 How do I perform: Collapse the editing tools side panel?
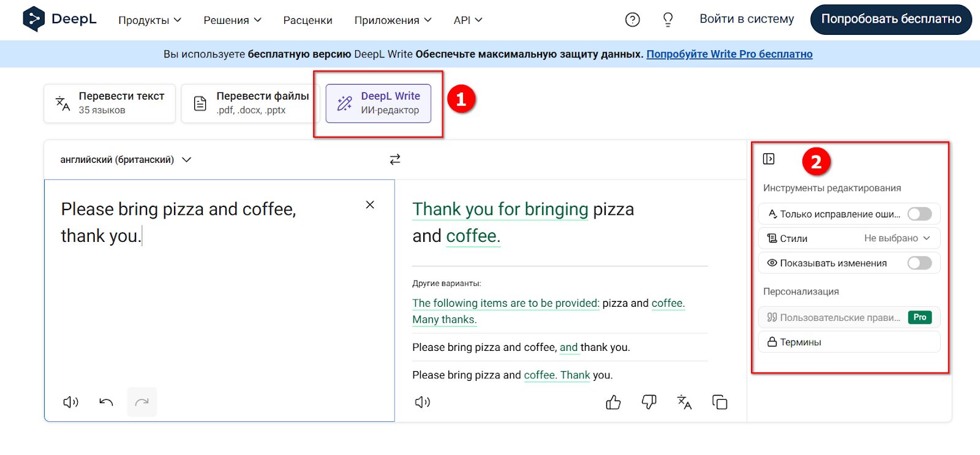pos(769,159)
